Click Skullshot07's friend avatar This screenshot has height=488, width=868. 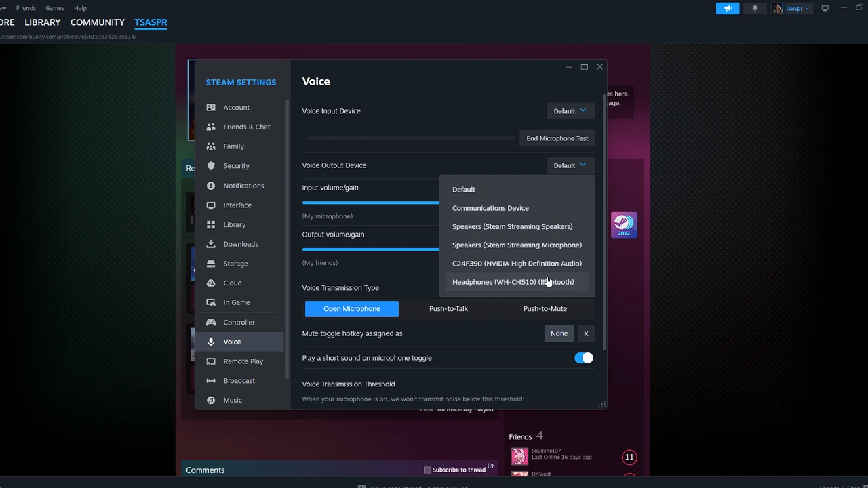pos(519,457)
